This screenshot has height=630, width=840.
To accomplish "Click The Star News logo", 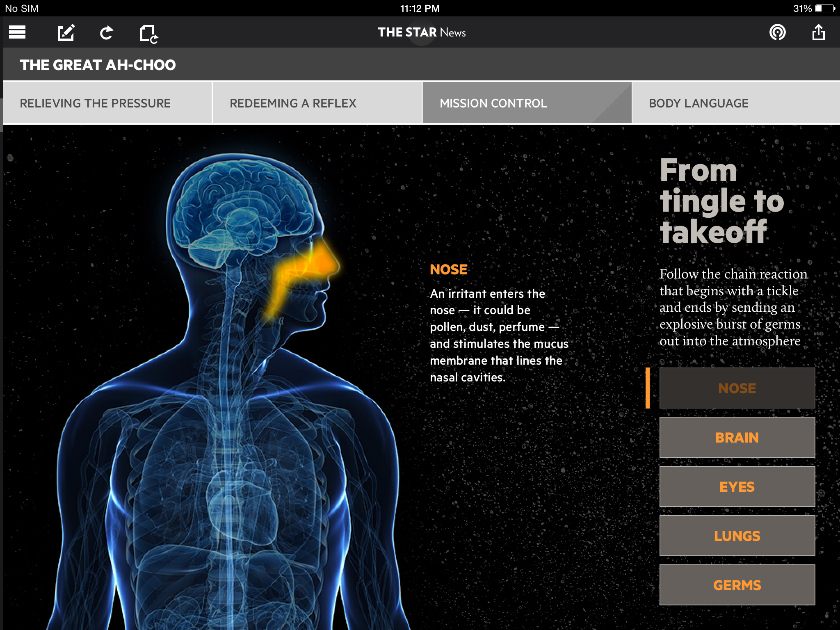I will 421,32.
